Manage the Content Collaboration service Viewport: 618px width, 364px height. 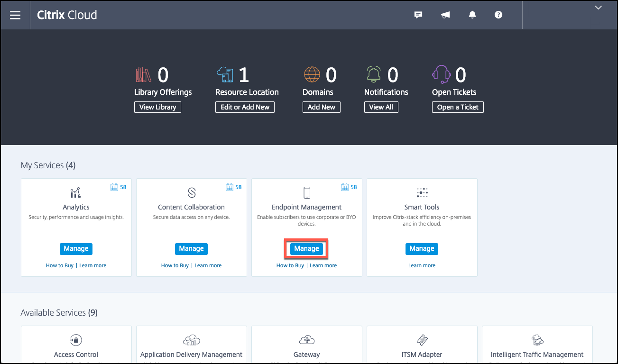[x=191, y=249]
